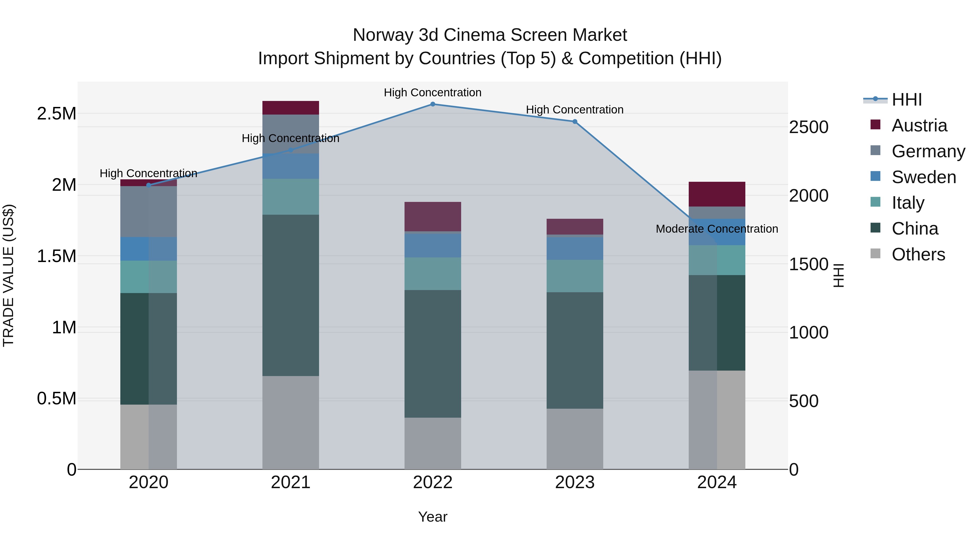Click the Austria segment of the 2024 bar
This screenshot has height=551, width=980.
[717, 194]
